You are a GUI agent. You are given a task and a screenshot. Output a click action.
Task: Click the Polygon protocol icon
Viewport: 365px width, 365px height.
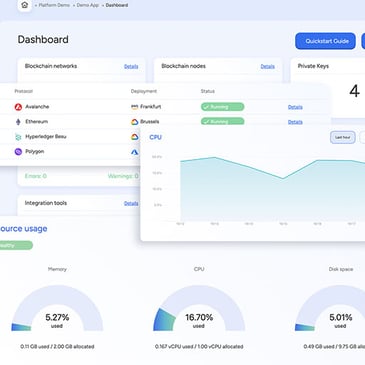click(x=18, y=151)
